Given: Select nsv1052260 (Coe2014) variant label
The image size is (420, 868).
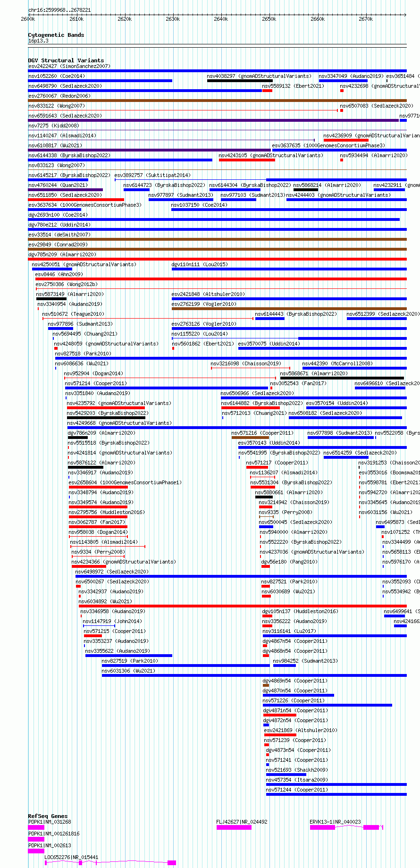Looking at the screenshot, I should (x=57, y=76).
